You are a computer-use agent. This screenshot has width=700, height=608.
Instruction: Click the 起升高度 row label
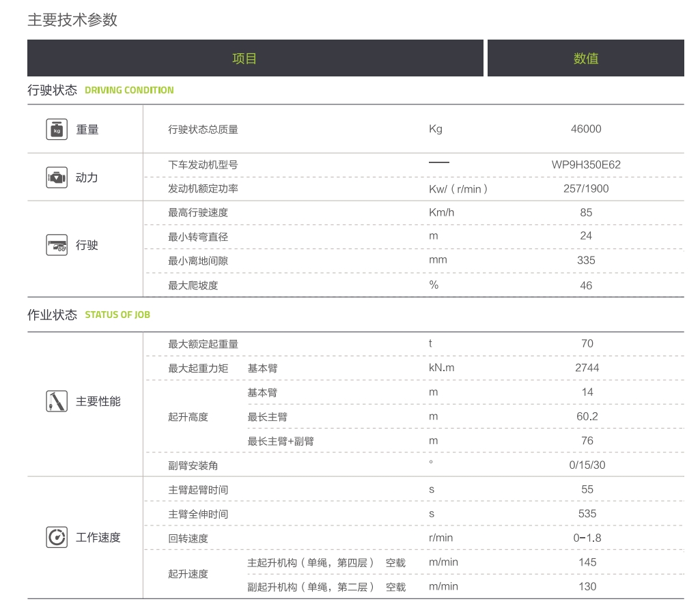click(x=188, y=417)
